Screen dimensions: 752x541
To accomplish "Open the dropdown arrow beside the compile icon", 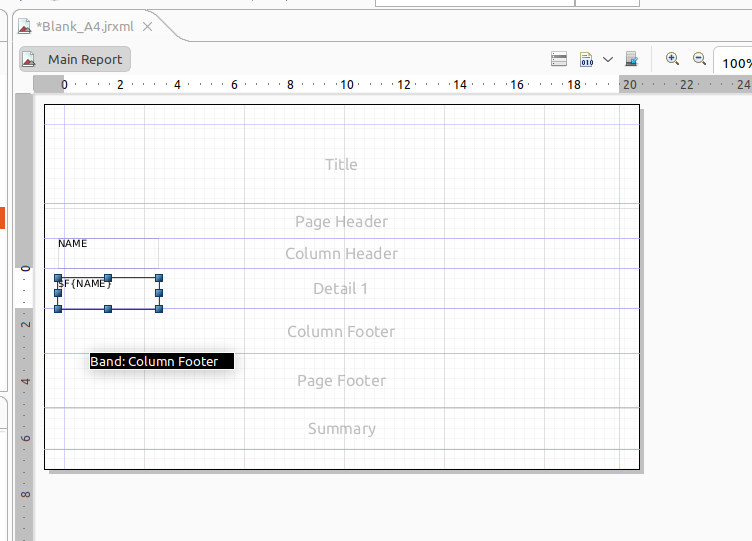I will point(607,60).
